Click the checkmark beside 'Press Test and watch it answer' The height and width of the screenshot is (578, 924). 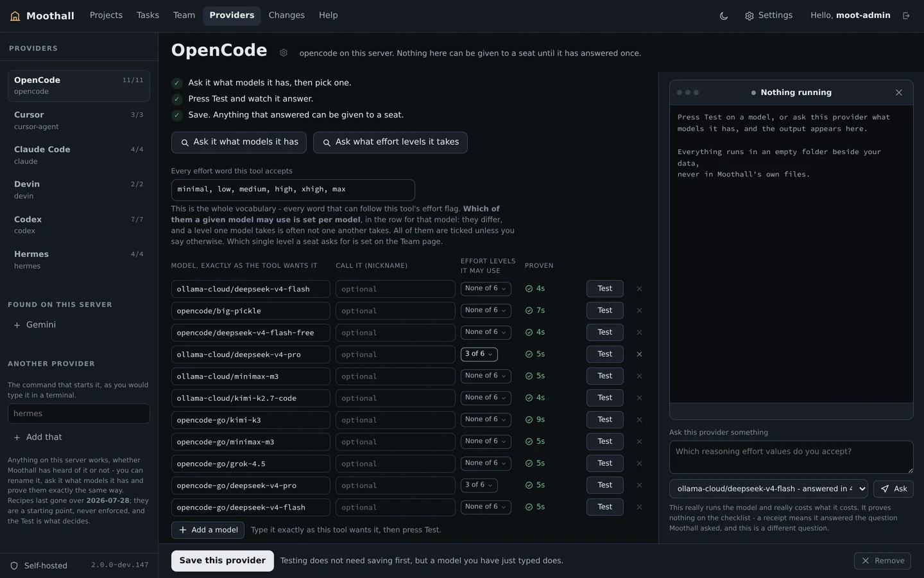pos(177,99)
